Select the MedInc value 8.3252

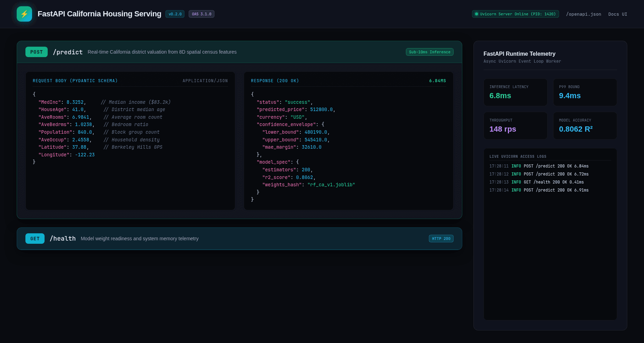coord(75,102)
